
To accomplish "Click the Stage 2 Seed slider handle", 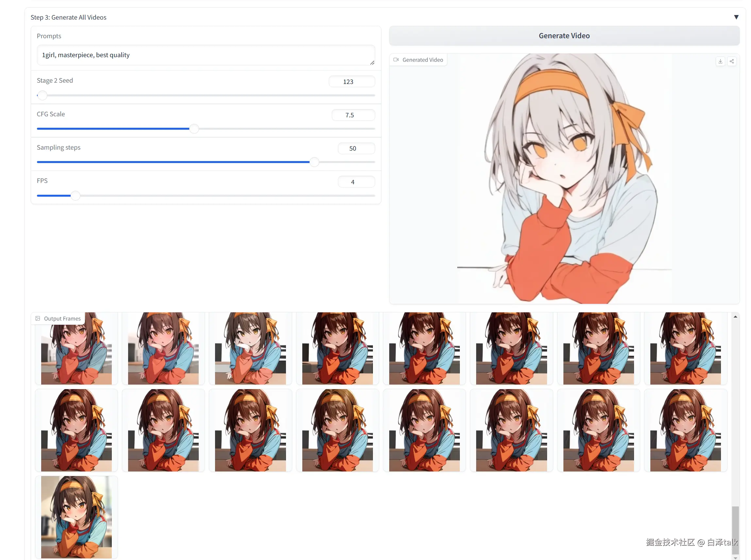I will click(x=42, y=96).
